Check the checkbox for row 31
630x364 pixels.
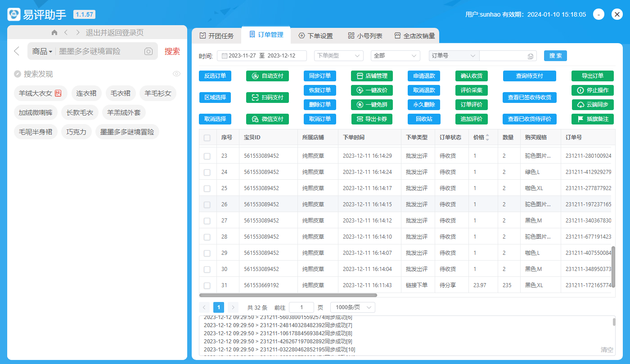click(x=207, y=285)
